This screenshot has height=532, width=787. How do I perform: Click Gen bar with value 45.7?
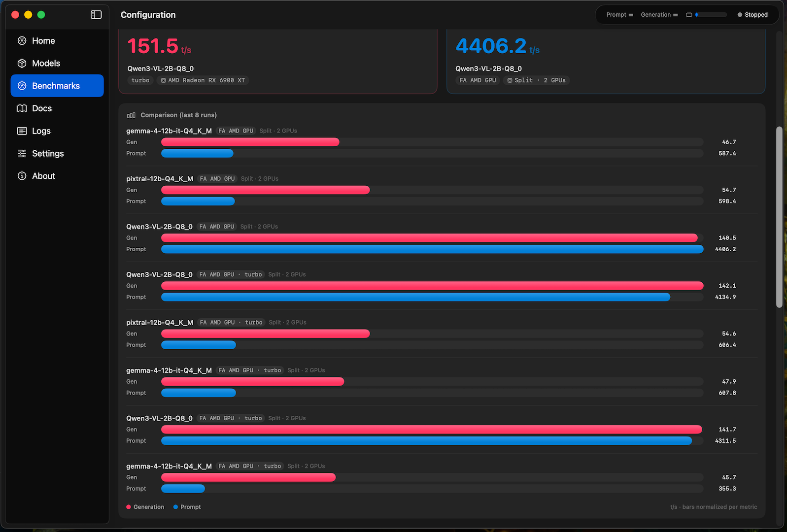tap(249, 477)
